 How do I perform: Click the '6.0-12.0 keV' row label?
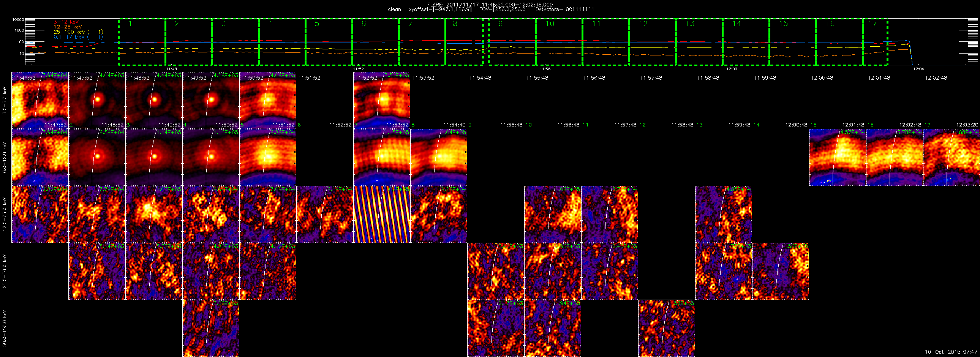(x=5, y=157)
